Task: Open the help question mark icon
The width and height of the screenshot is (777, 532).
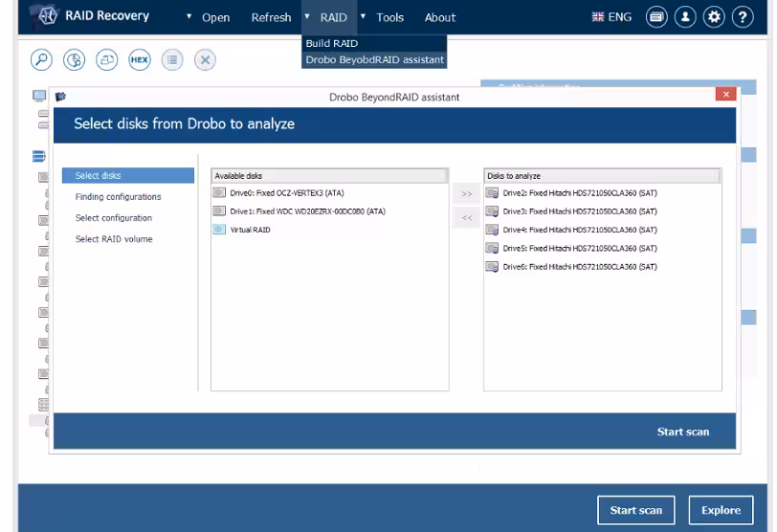Action: pos(743,17)
